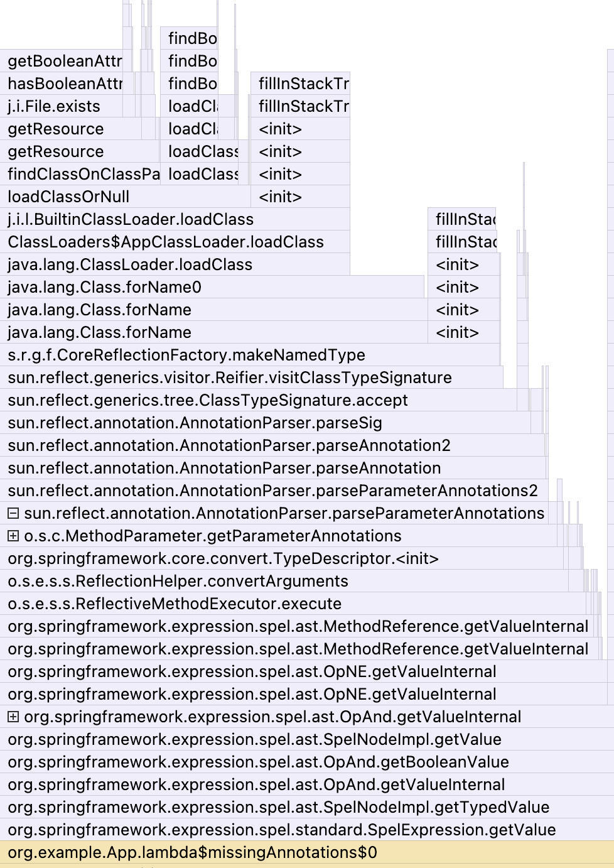Collapse the AnnotationParser.parseParameterAnnotations frame
Screen dimensions: 614x868
[x=13, y=513]
